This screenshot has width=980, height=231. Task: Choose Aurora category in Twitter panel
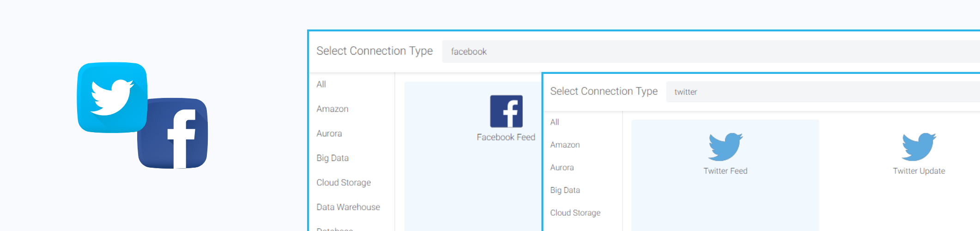click(x=562, y=167)
